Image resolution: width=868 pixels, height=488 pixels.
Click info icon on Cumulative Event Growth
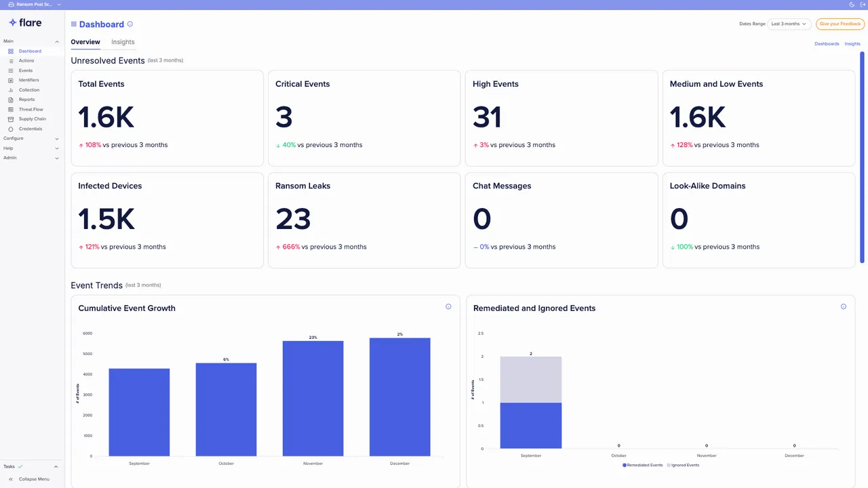[448, 307]
